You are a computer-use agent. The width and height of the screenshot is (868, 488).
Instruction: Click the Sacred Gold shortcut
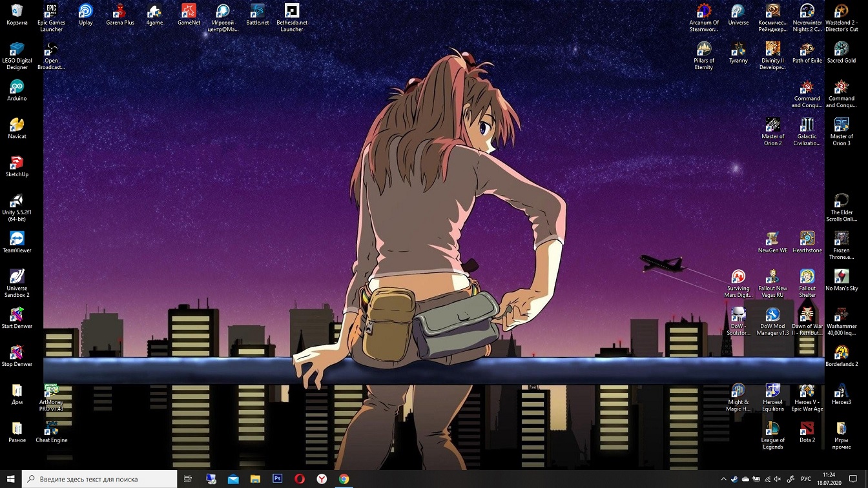[x=842, y=54]
